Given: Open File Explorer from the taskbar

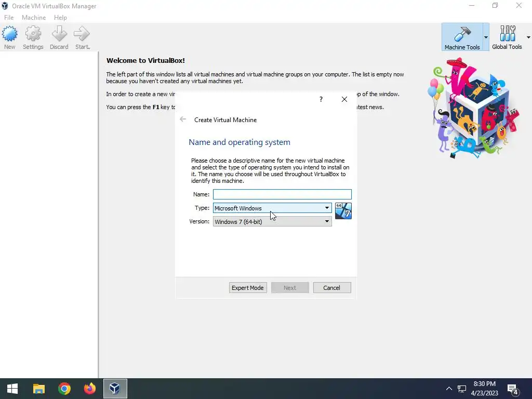Looking at the screenshot, I should point(38,389).
